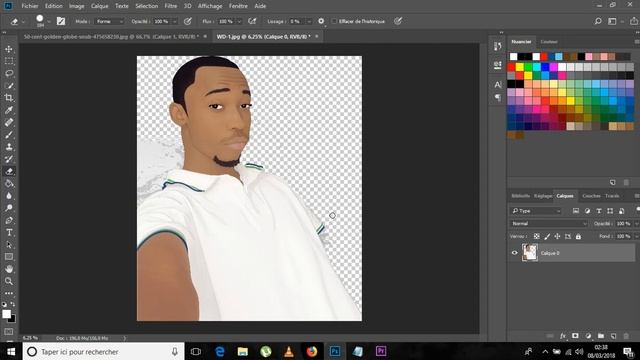Click the Calque 0 layer thumbnail

pos(530,253)
